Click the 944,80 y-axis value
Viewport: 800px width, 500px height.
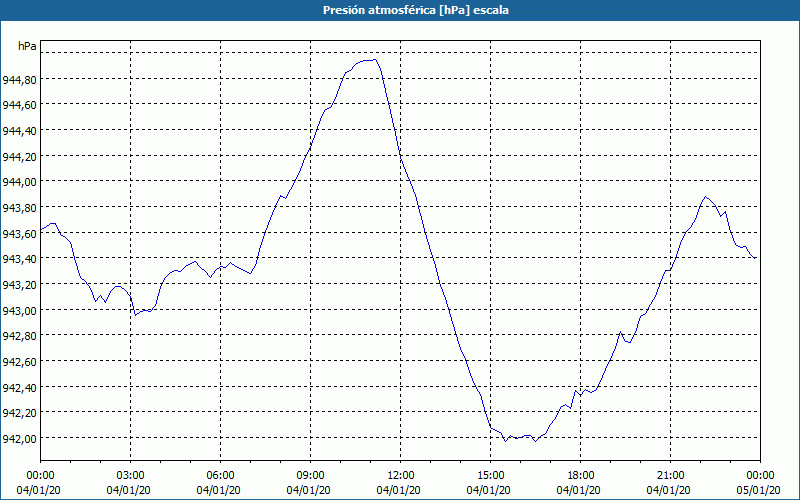20,80
